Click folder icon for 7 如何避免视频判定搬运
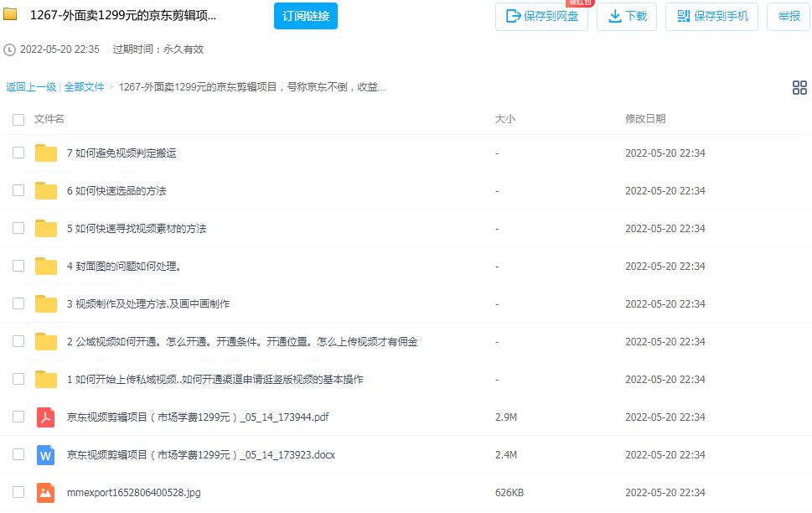 [45, 153]
